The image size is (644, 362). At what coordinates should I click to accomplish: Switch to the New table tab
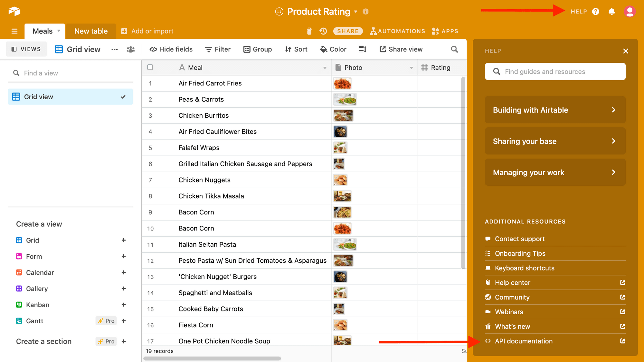pyautogui.click(x=91, y=31)
